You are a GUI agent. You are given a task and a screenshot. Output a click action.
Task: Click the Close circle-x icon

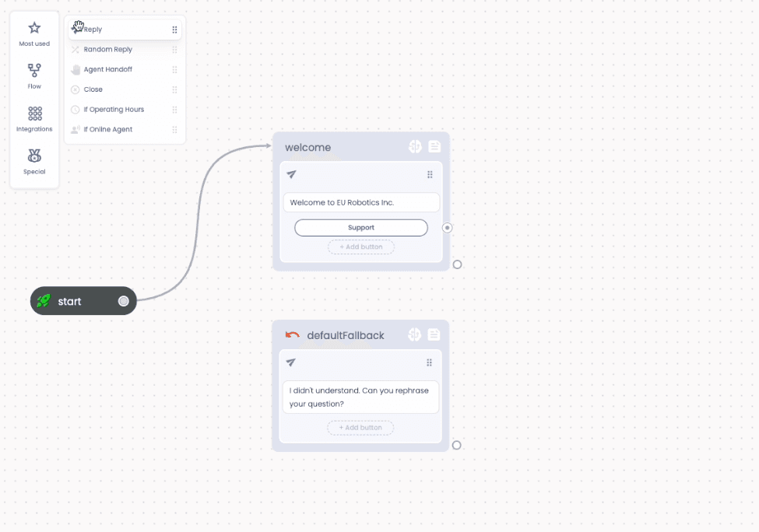click(x=75, y=89)
